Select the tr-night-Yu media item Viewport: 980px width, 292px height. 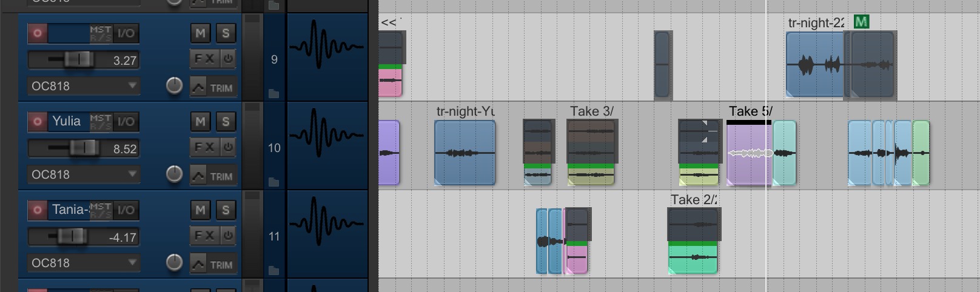coord(465,152)
